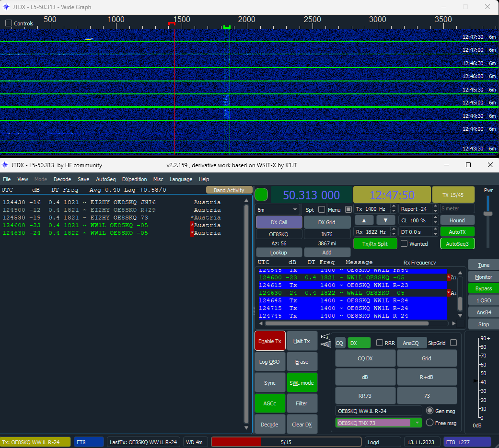Click the CQ DX message button
The height and width of the screenshot is (448, 499).
click(365, 358)
